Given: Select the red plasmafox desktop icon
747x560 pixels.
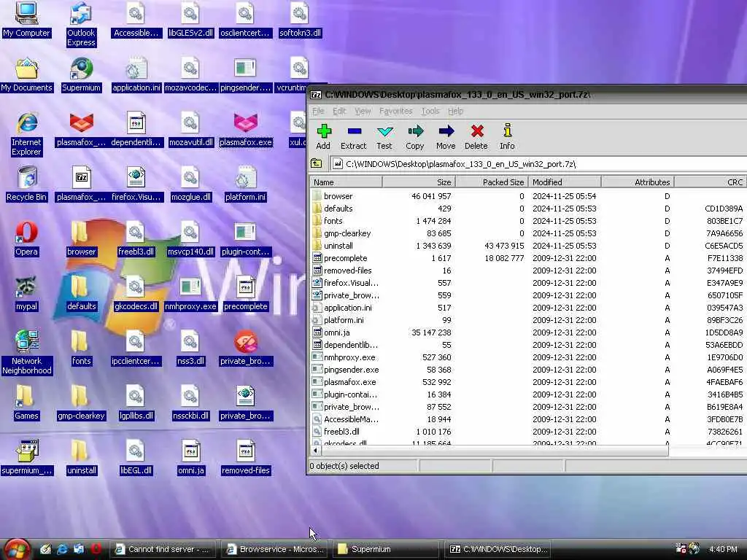Looking at the screenshot, I should [x=81, y=130].
